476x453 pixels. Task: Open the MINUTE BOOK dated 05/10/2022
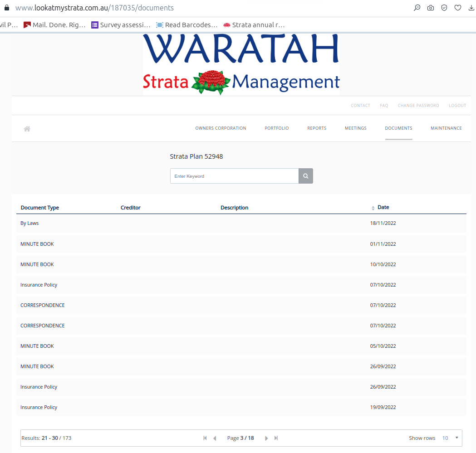[241, 346]
